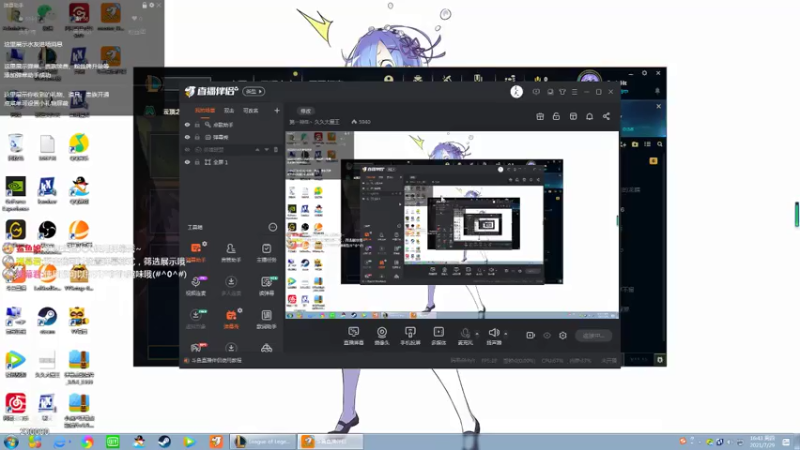Switch to the second scene tab

(229, 111)
